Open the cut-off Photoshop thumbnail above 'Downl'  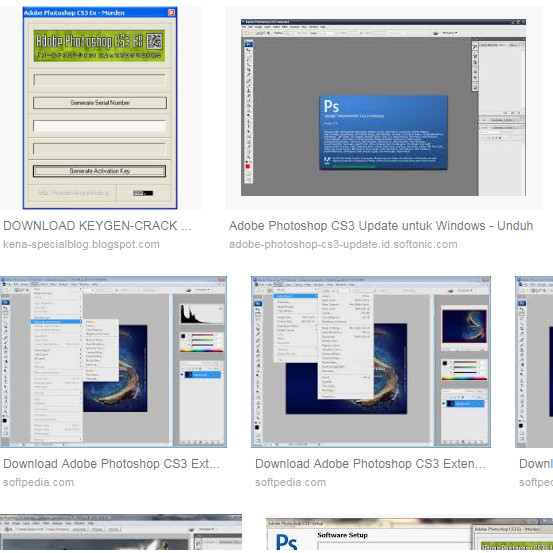[534, 362]
